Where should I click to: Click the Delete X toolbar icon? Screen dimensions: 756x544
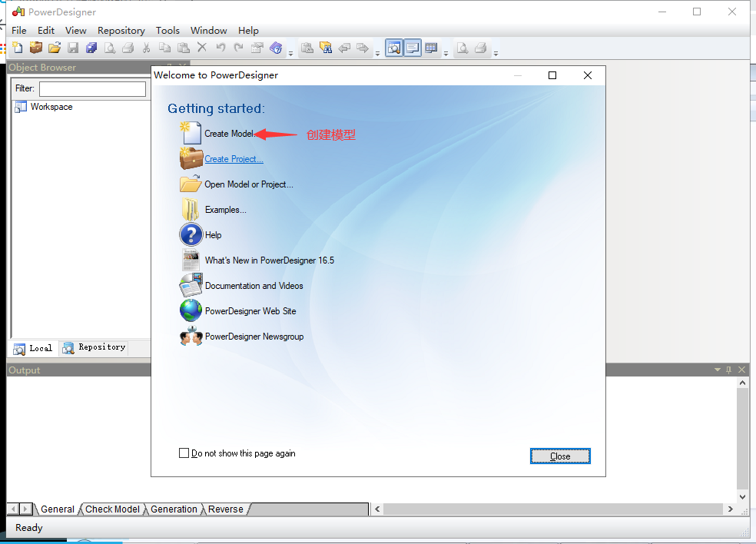202,48
